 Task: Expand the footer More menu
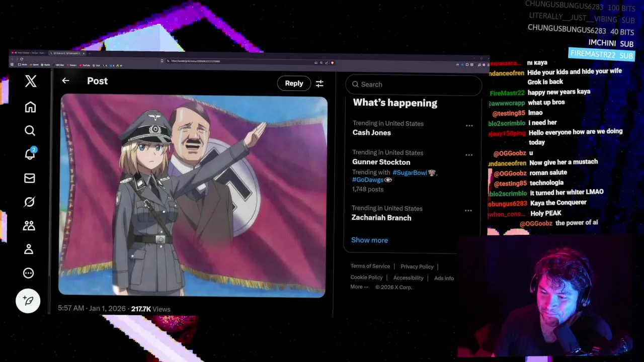click(x=359, y=287)
